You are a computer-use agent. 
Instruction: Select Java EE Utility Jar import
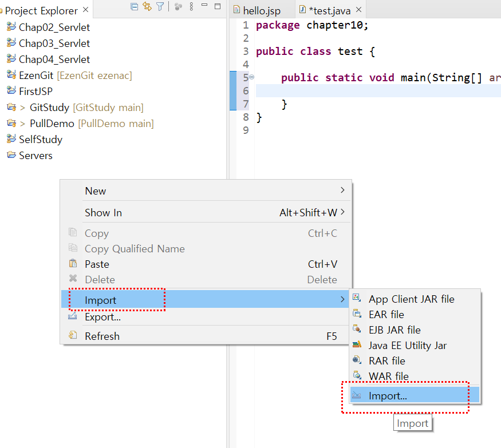pyautogui.click(x=415, y=346)
